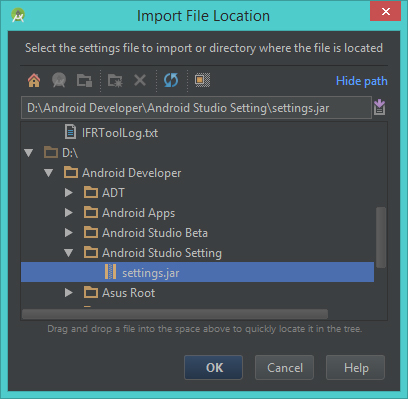Image resolution: width=408 pixels, height=399 pixels.
Task: Open Help for this dialog
Action: click(x=356, y=367)
